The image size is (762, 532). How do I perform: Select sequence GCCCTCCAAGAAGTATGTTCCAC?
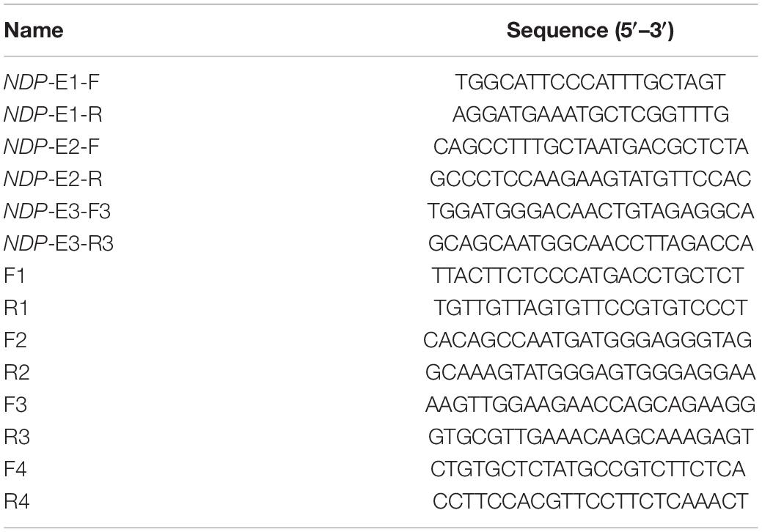(590, 179)
